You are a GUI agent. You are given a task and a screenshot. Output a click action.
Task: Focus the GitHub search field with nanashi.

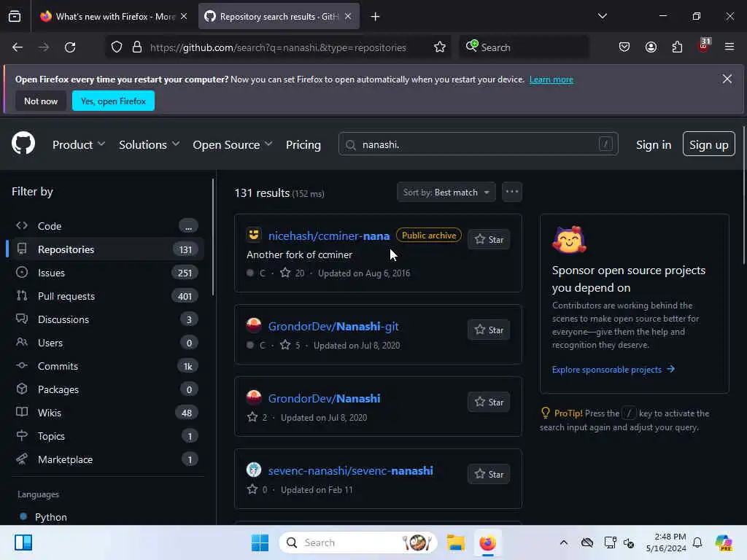pos(479,144)
